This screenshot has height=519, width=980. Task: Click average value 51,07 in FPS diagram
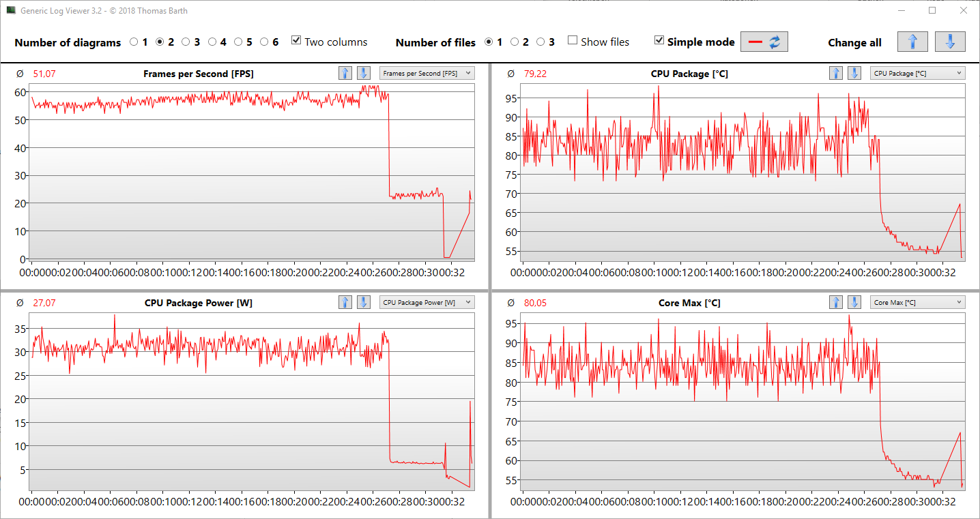(x=44, y=74)
